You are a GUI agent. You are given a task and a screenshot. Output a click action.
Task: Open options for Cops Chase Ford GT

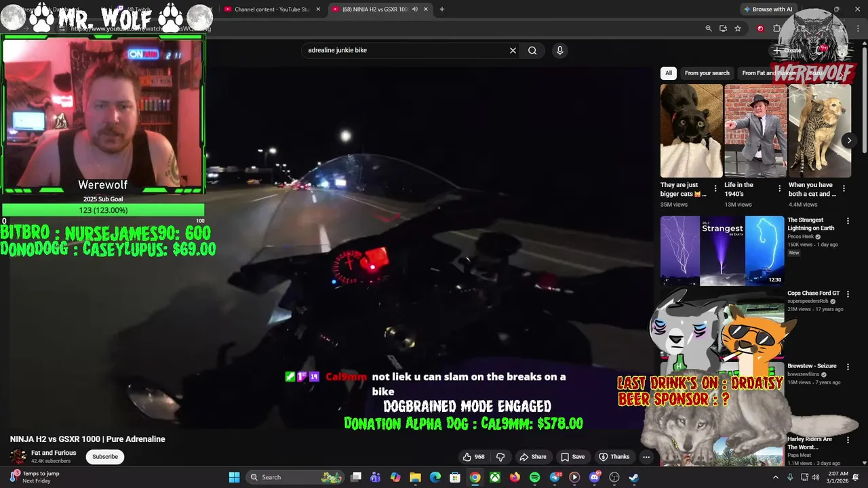point(847,294)
